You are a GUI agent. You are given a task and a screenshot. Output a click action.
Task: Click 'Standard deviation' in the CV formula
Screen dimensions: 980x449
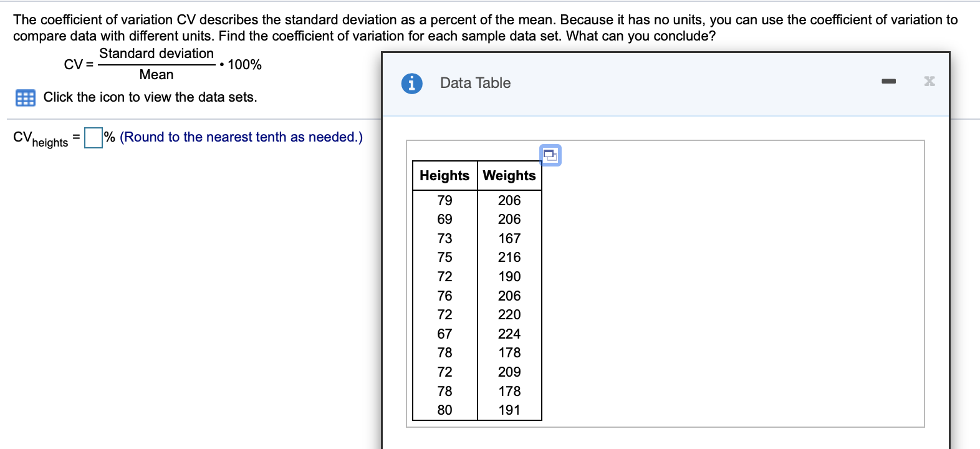point(156,54)
